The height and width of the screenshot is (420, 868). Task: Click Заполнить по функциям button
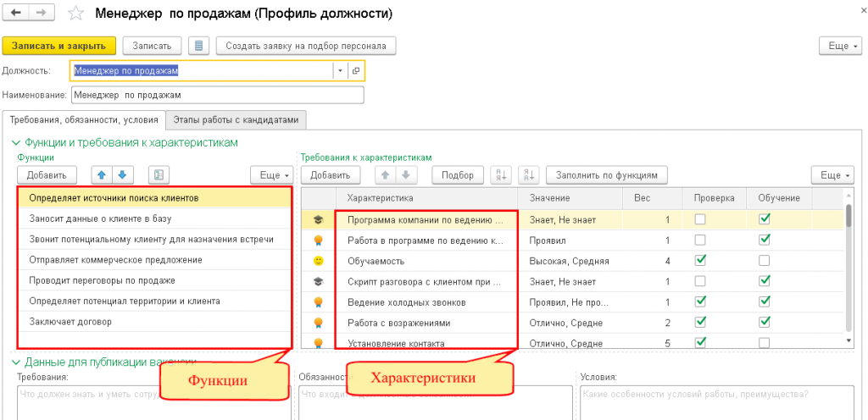pyautogui.click(x=607, y=175)
